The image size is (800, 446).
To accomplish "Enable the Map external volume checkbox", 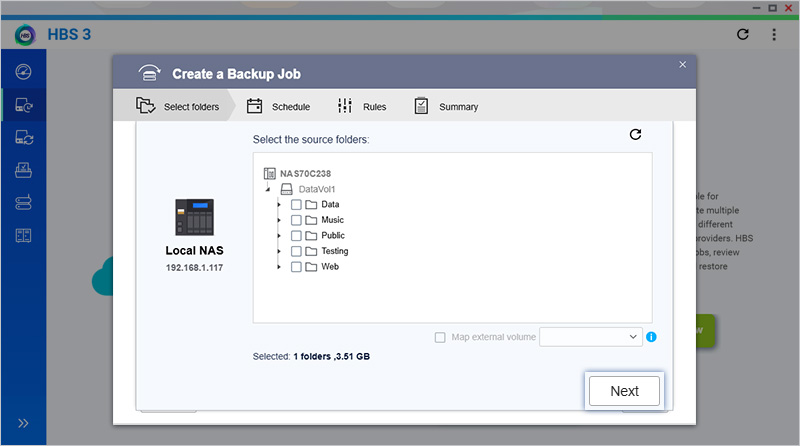I will [x=440, y=337].
